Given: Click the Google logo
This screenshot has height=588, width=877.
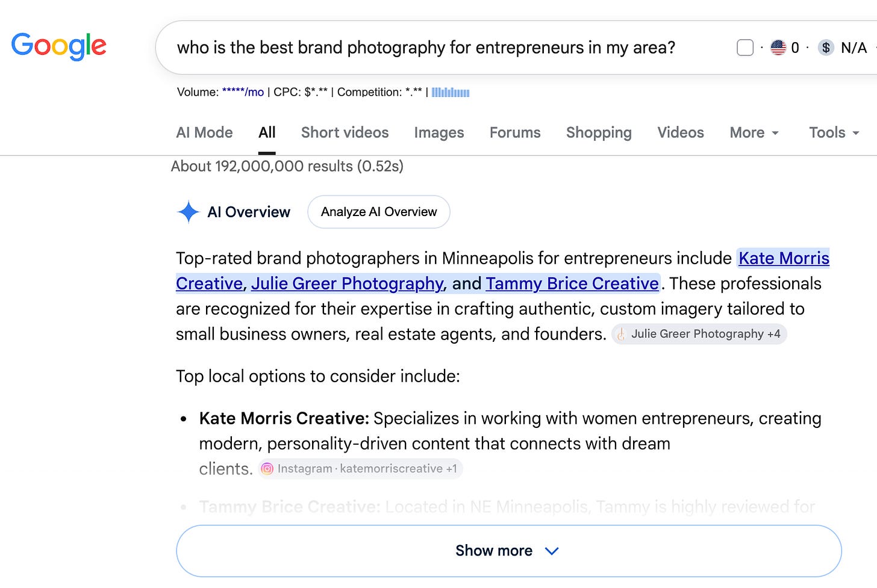Looking at the screenshot, I should (x=58, y=46).
